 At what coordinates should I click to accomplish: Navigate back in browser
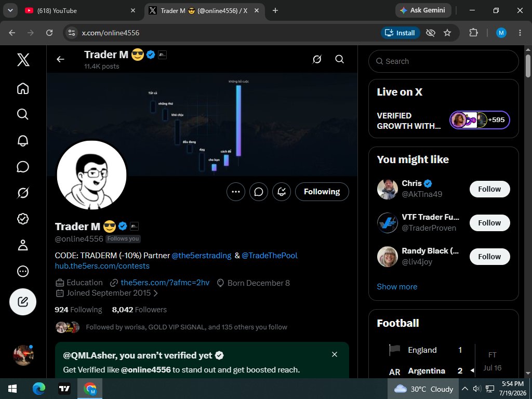tap(12, 33)
